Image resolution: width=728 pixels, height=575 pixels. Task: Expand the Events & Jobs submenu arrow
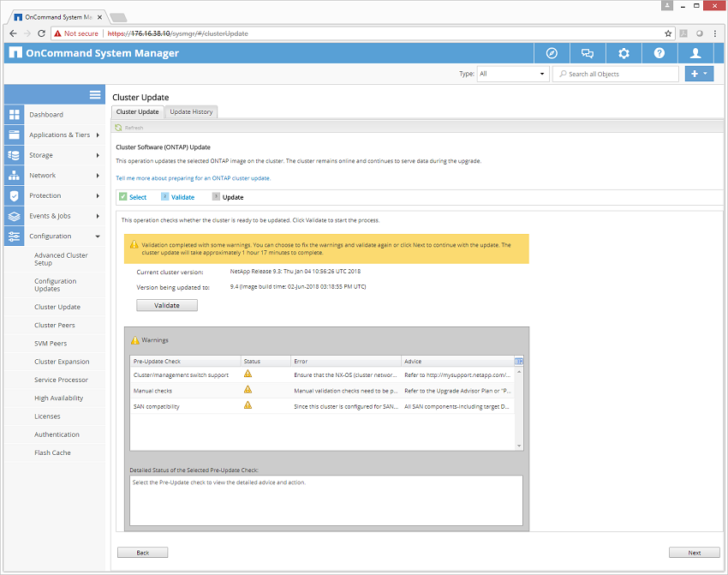[x=98, y=216]
